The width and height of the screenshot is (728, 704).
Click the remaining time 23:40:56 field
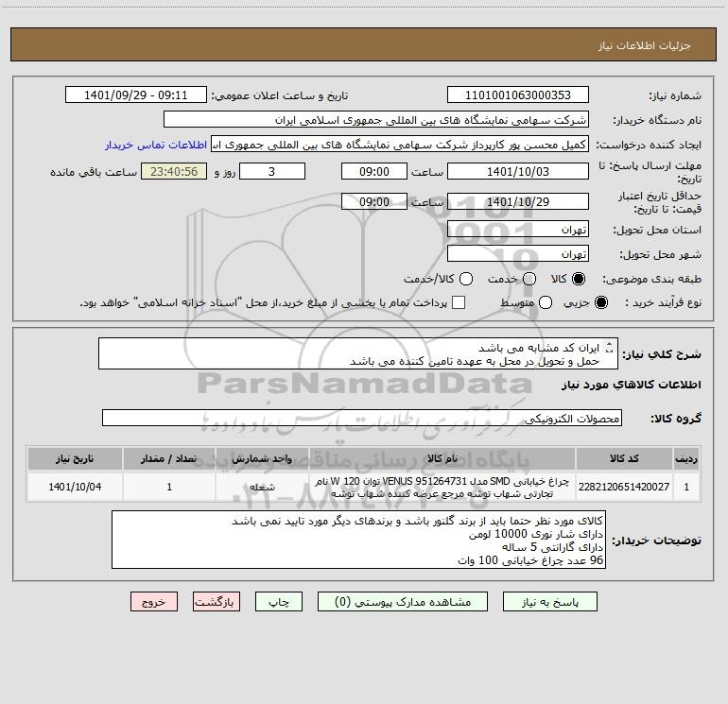coord(174,171)
